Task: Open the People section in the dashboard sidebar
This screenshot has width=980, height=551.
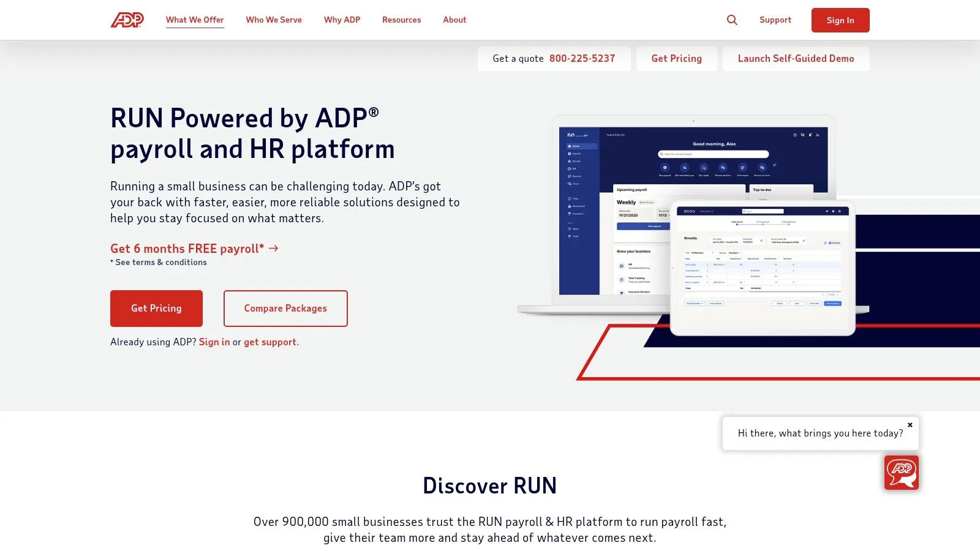Action: (x=569, y=161)
